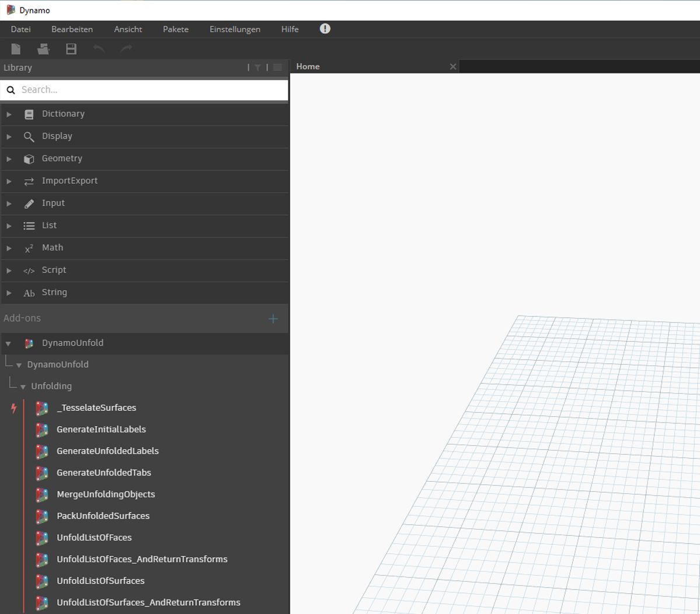
Task: Click the Display magnifier icon
Action: tap(29, 137)
